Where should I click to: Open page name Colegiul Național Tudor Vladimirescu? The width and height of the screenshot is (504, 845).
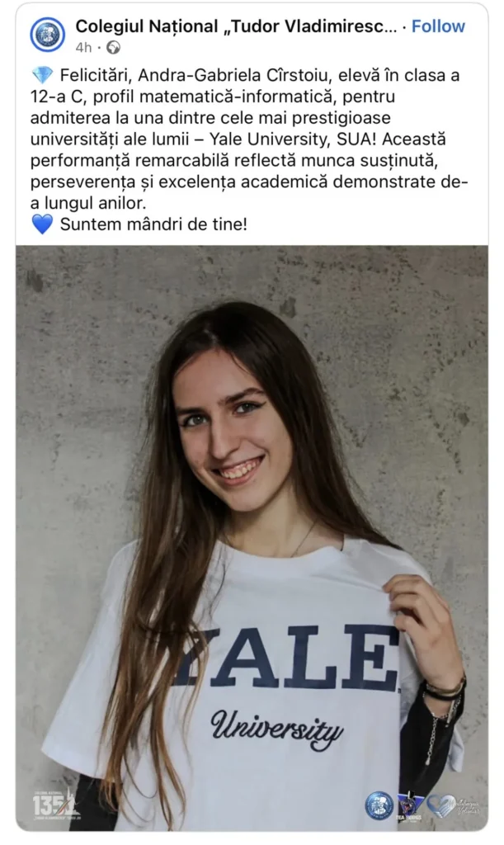(x=236, y=26)
